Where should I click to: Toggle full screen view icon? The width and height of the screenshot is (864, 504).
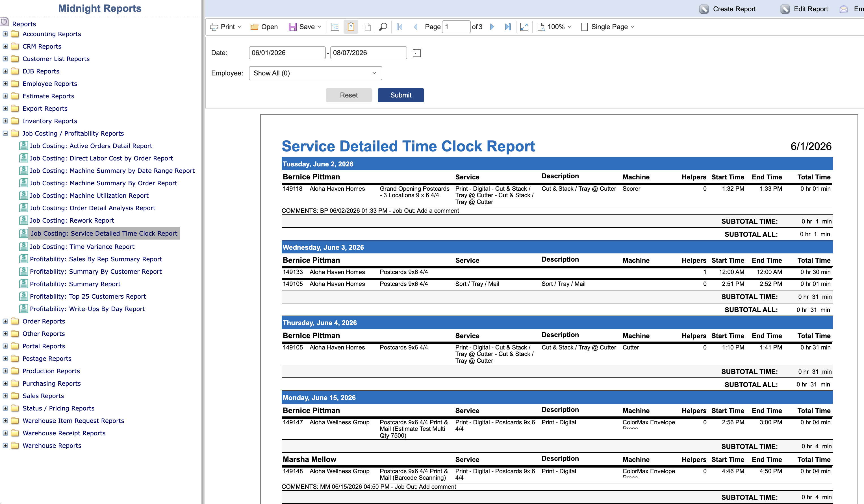(x=524, y=27)
